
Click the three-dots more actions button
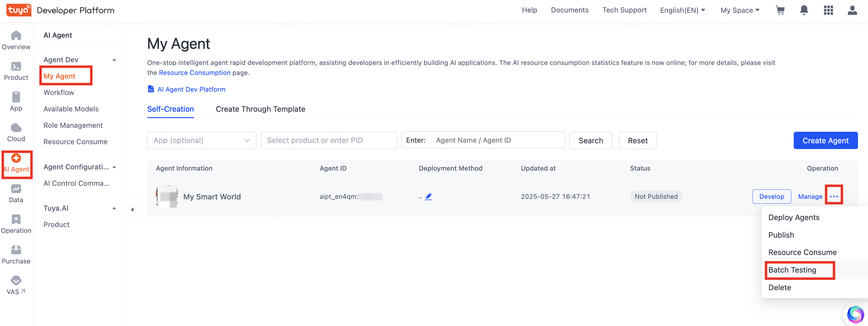(x=834, y=197)
